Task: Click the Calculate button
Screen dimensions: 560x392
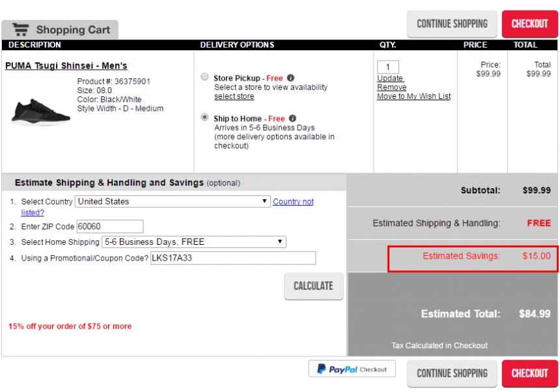Action: point(314,286)
